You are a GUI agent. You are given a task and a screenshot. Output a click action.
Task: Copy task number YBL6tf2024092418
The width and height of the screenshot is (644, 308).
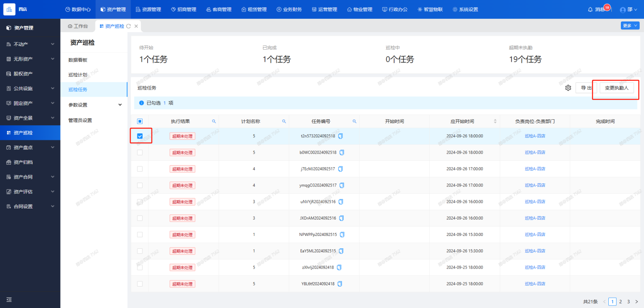340,284
